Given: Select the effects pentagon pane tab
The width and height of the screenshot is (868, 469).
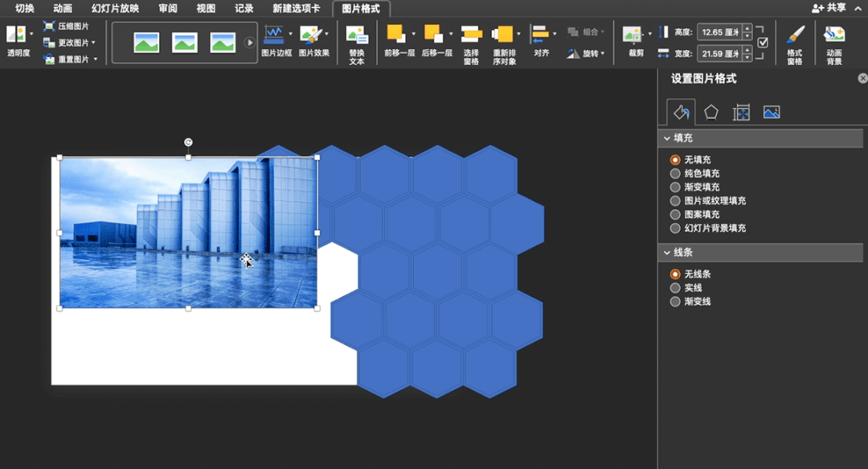Looking at the screenshot, I should (710, 113).
